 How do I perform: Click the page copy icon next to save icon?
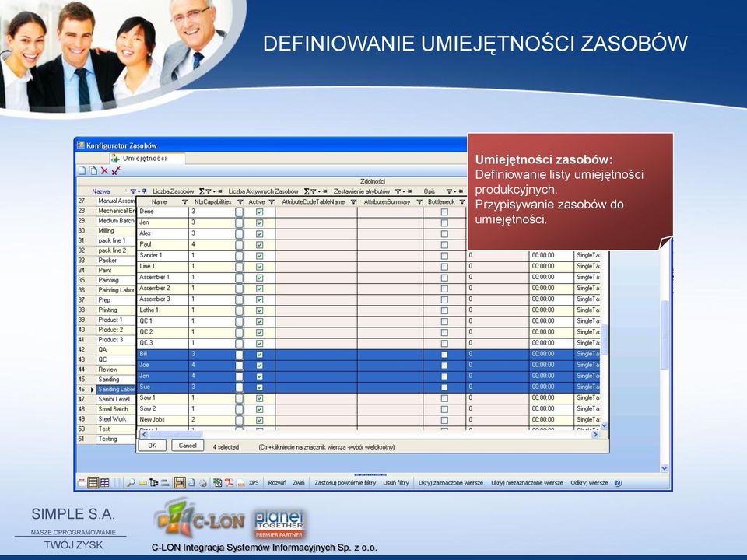[191, 483]
